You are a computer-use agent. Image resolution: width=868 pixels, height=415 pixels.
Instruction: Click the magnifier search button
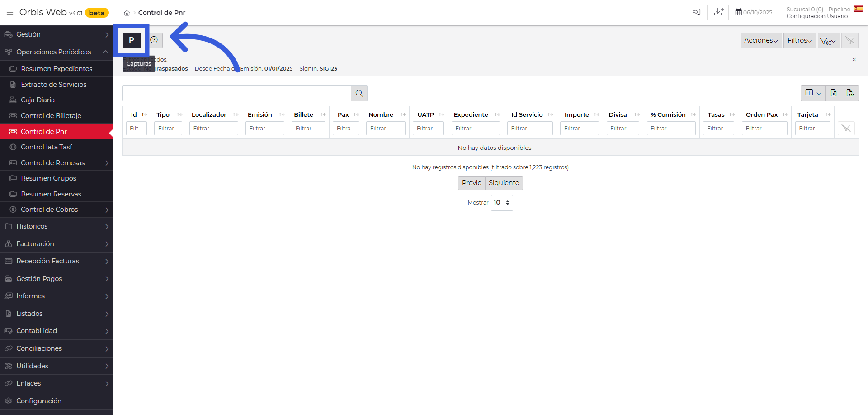click(x=359, y=93)
